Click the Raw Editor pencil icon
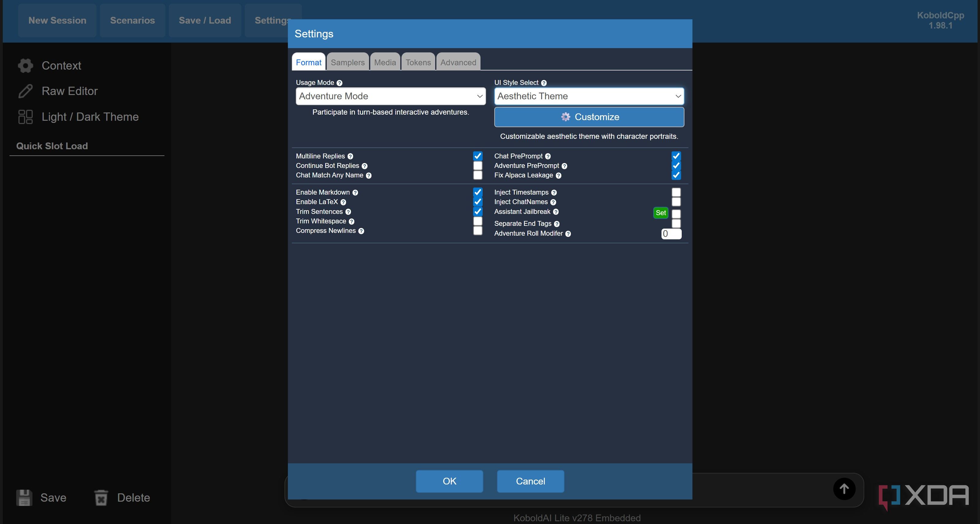Viewport: 980px width, 524px height. click(25, 91)
